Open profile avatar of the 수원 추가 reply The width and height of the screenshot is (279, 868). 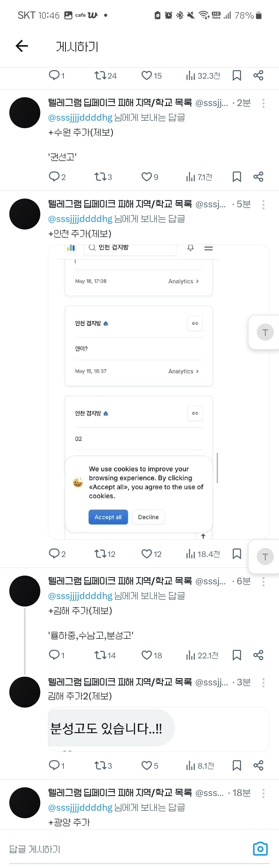pos(25,113)
